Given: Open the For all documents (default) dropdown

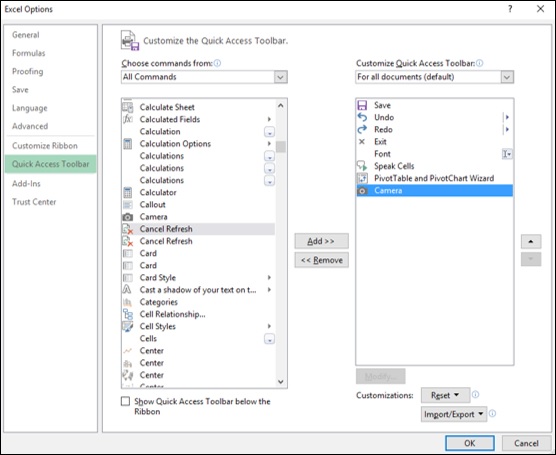Looking at the screenshot, I should [507, 77].
